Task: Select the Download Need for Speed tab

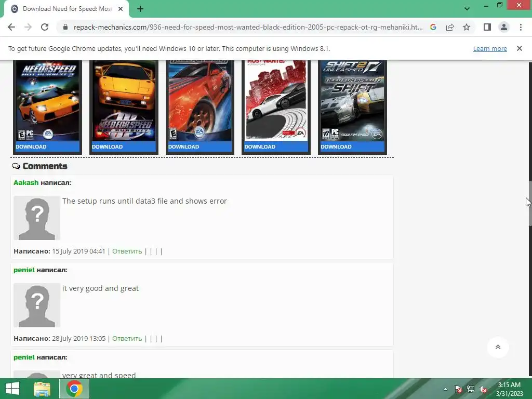Action: 66,9
